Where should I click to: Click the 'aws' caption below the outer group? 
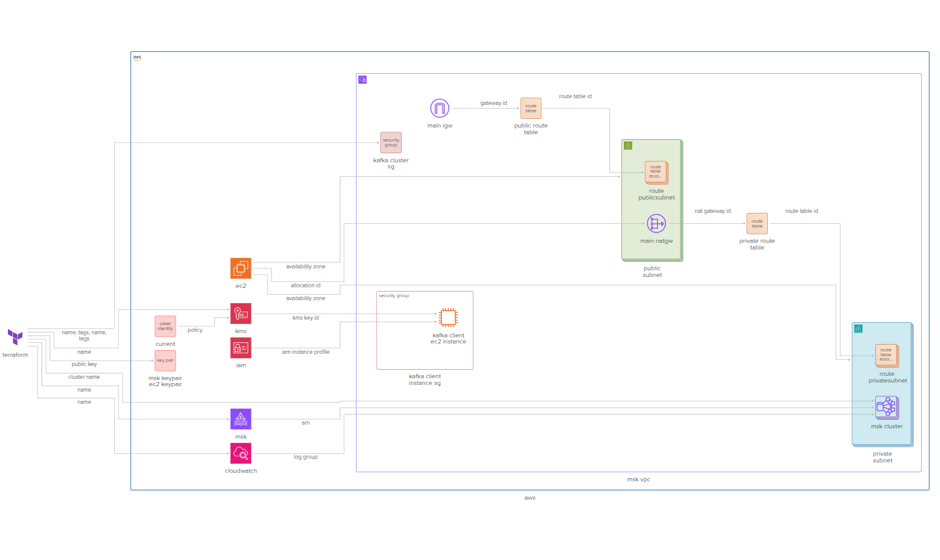point(530,498)
